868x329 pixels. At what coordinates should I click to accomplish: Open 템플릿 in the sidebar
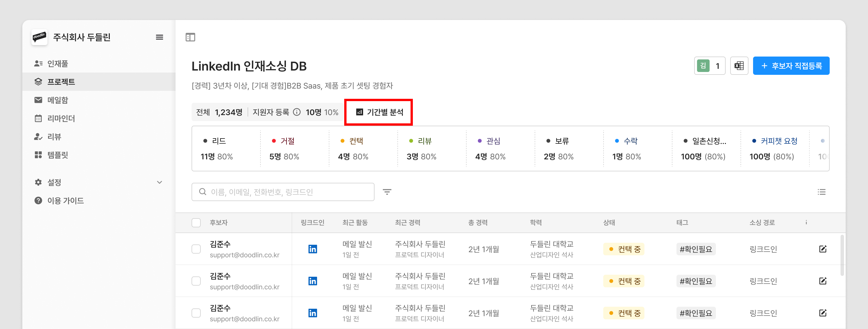(x=99, y=155)
